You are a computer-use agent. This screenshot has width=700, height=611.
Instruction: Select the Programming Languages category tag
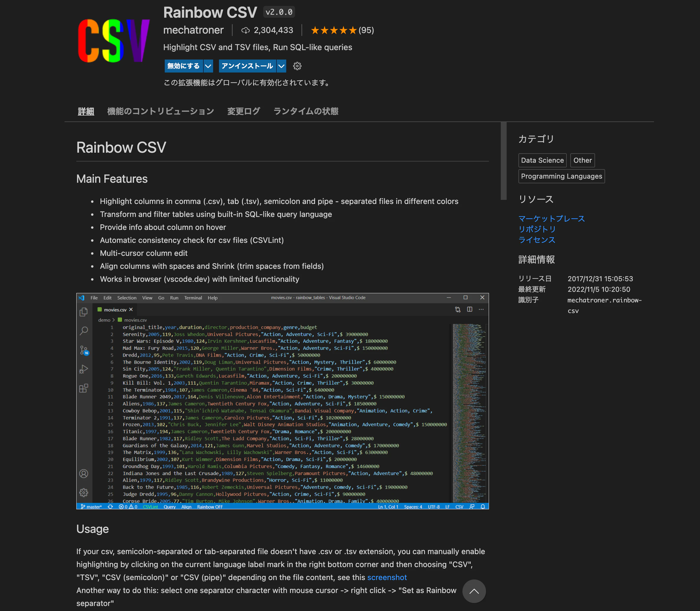point(561,176)
